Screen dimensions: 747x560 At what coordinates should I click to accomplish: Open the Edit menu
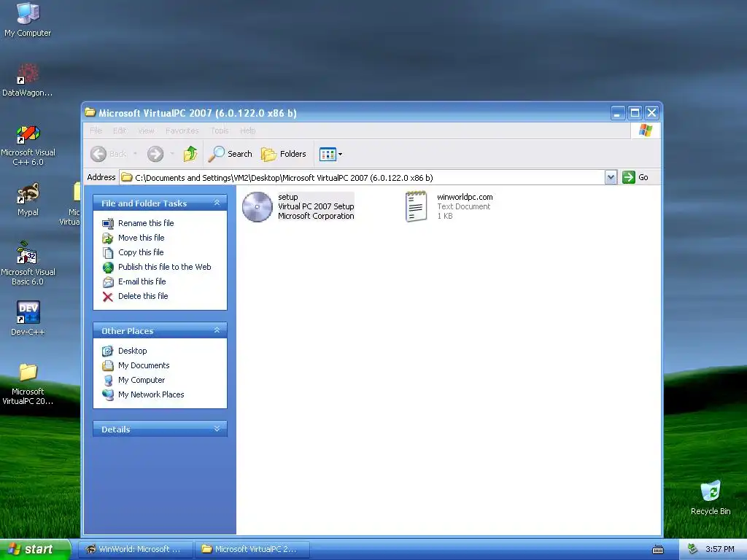coord(120,131)
